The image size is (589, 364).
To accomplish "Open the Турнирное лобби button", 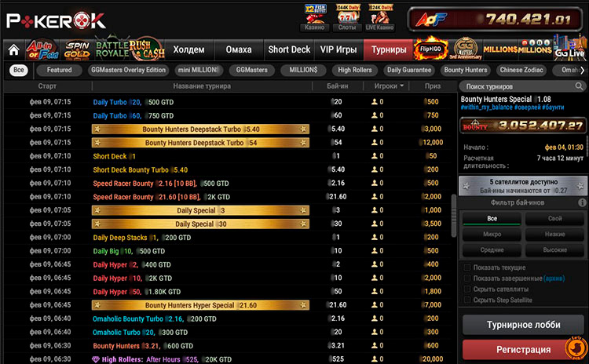I will tap(523, 325).
